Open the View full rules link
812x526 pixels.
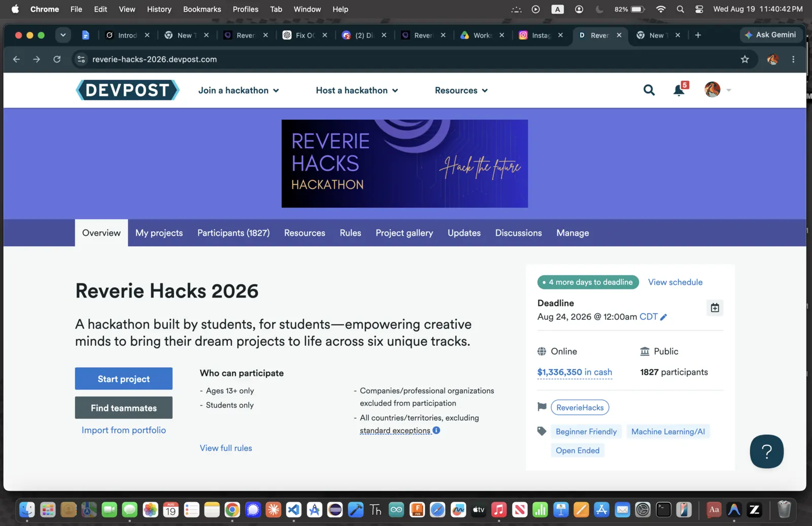tap(226, 448)
